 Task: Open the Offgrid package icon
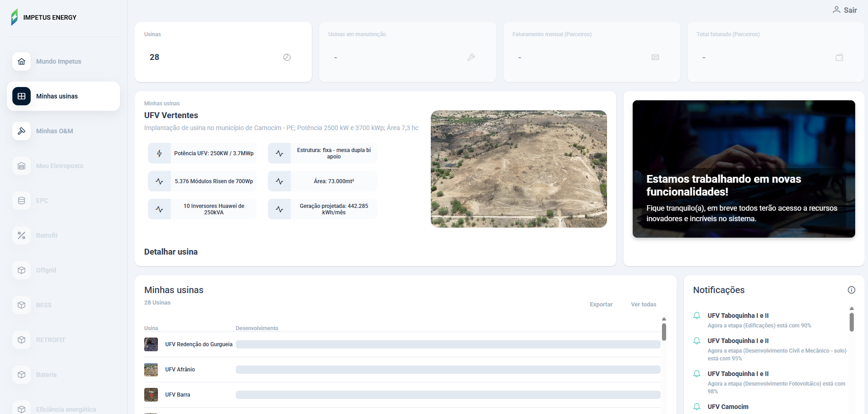(x=21, y=270)
